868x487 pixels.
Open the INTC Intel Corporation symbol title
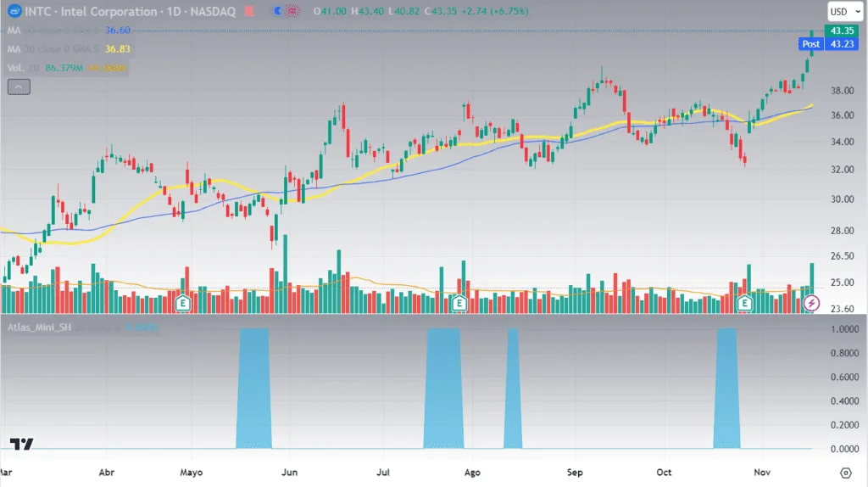click(130, 11)
